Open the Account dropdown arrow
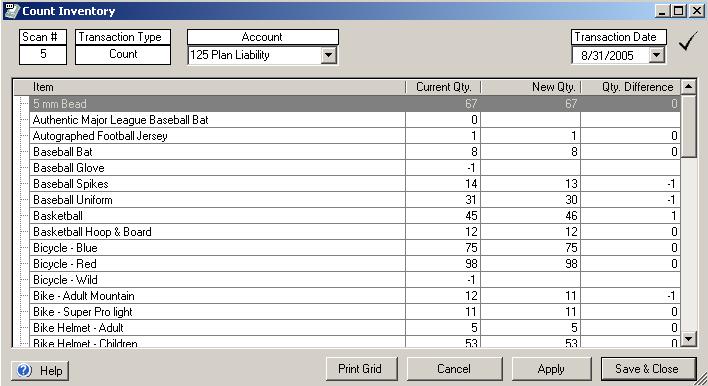The image size is (708, 386). click(x=329, y=56)
